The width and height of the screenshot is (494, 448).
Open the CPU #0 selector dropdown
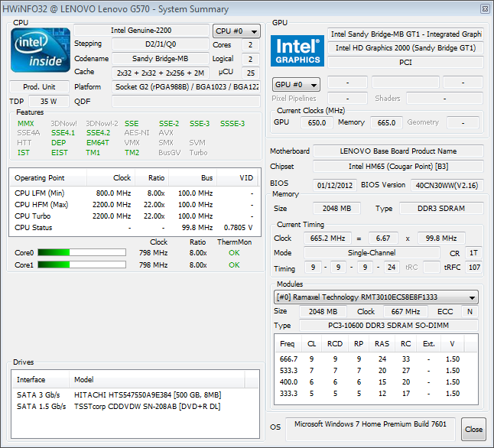(236, 31)
